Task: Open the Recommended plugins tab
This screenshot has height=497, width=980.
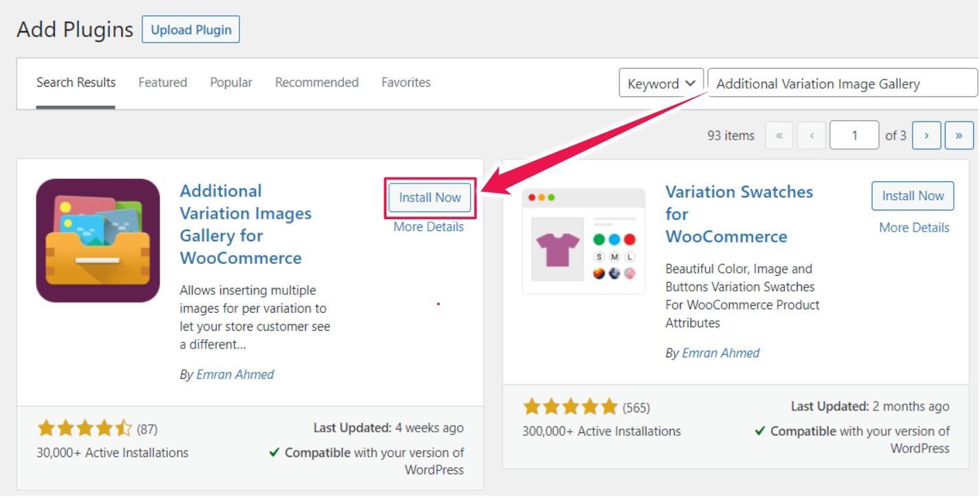Action: click(x=316, y=82)
